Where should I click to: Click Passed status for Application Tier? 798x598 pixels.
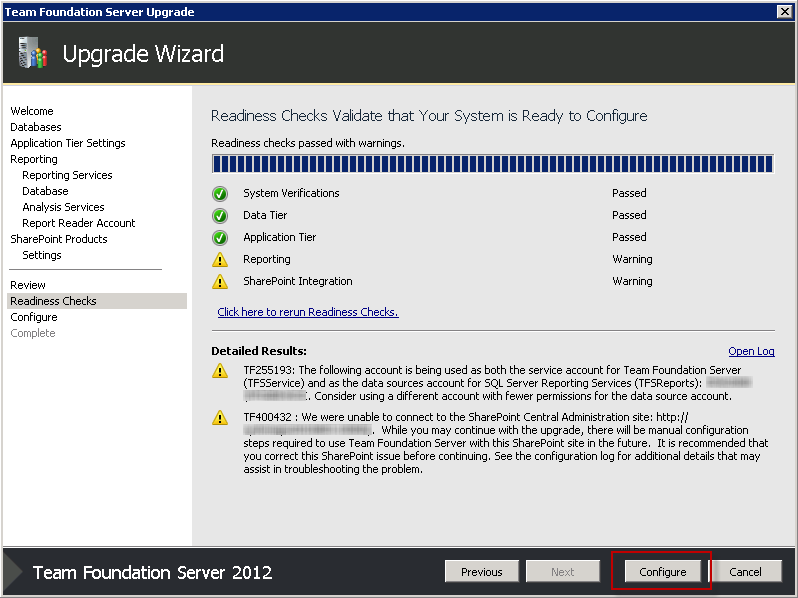pyautogui.click(x=629, y=237)
